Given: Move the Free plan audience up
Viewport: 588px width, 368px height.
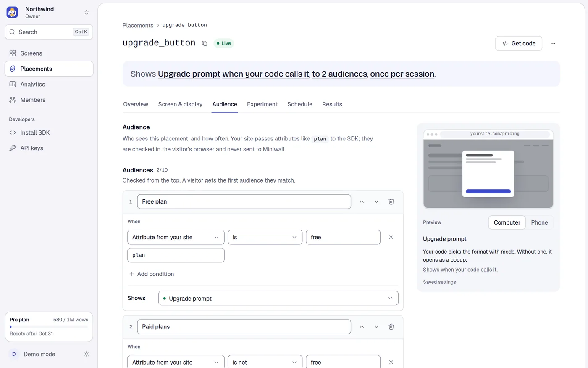Looking at the screenshot, I should pyautogui.click(x=362, y=201).
